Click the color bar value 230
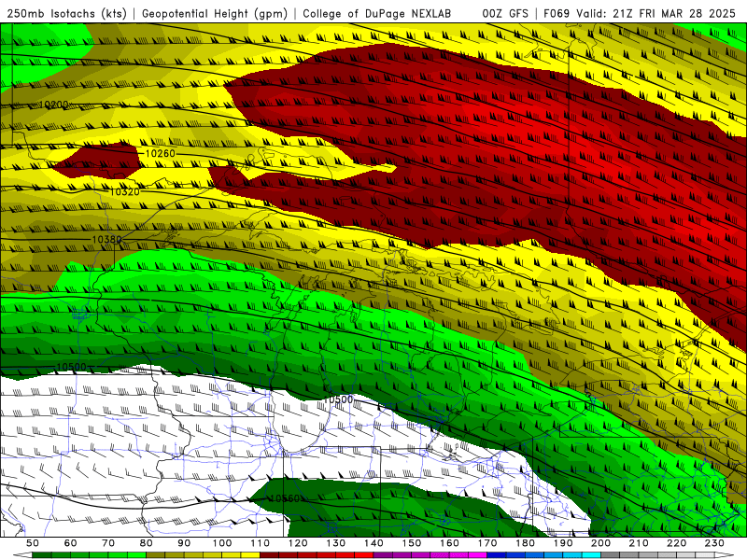 click(x=714, y=543)
